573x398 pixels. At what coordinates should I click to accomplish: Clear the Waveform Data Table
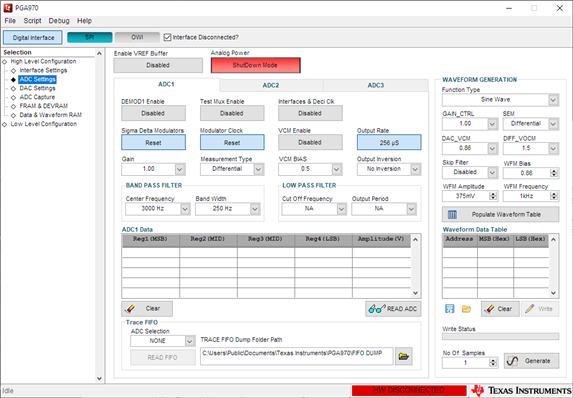coord(500,309)
